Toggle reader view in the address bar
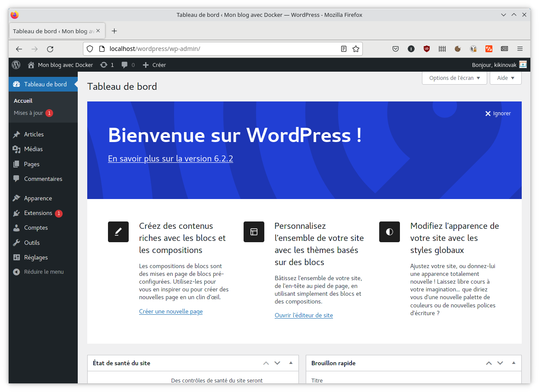The height and width of the screenshot is (392, 539). (x=344, y=49)
